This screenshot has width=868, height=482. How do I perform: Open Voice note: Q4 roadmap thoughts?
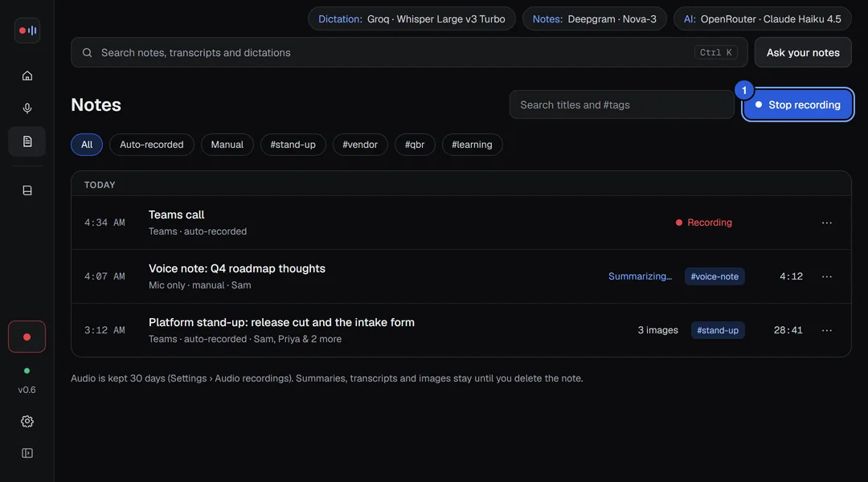point(461,276)
